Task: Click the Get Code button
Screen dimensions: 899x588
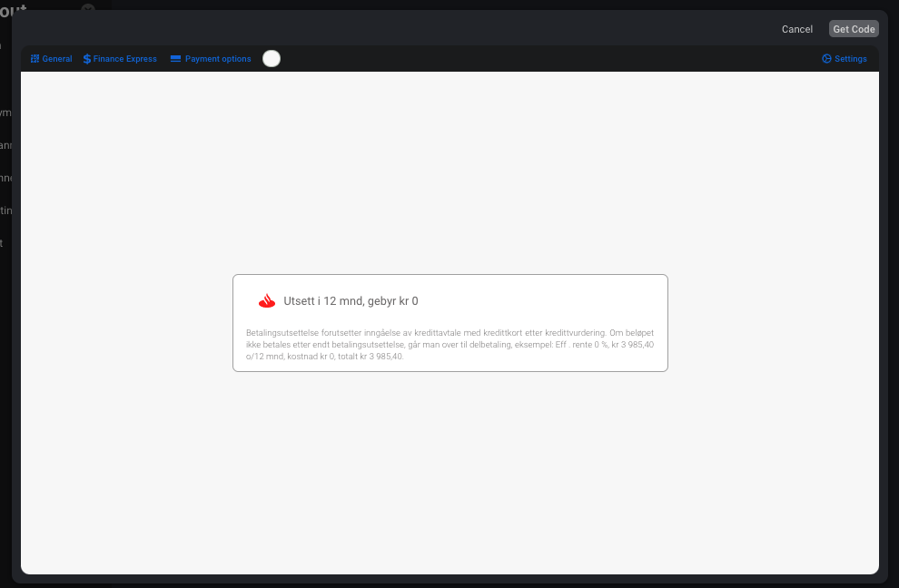Action: coord(854,29)
